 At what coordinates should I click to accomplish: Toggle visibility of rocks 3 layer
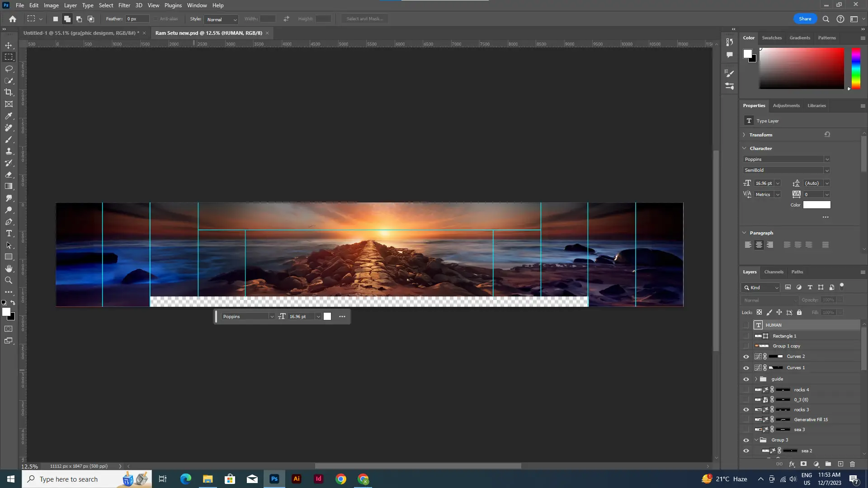coord(746,410)
